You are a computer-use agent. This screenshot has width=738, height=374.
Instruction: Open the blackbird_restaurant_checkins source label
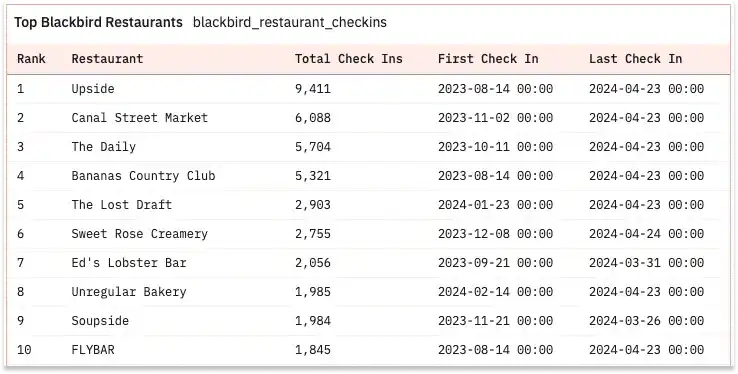click(290, 22)
